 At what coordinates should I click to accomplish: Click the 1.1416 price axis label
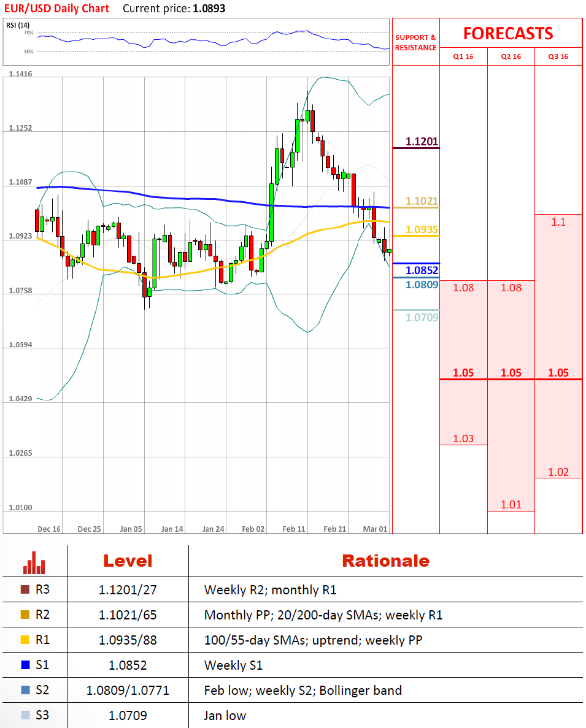click(x=20, y=74)
